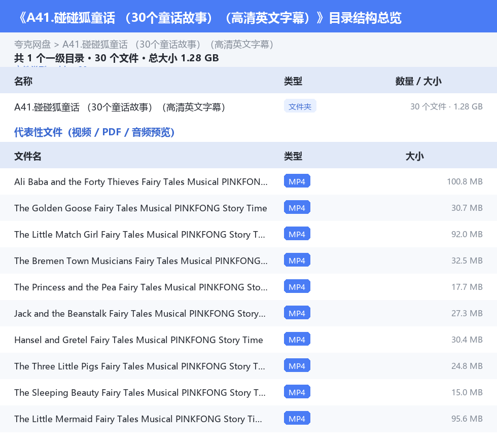The image size is (497, 448).
Task: Select the 30.7 MB size value
Action: tap(467, 208)
